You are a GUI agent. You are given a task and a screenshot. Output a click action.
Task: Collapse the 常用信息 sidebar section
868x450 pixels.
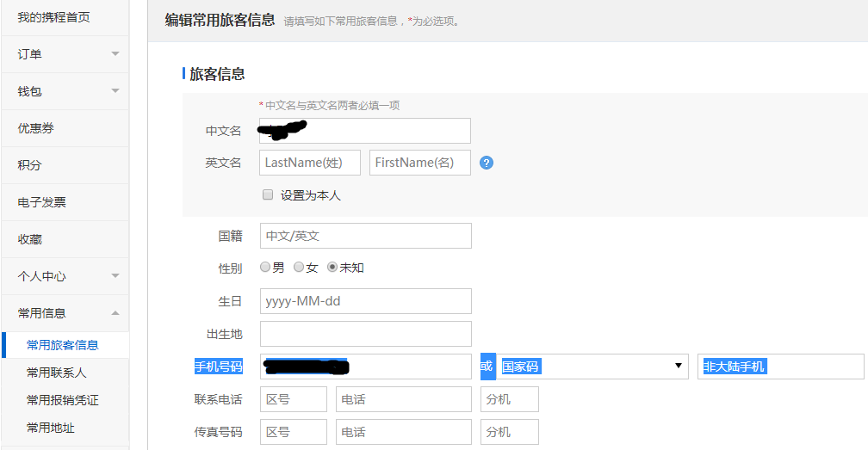[115, 313]
